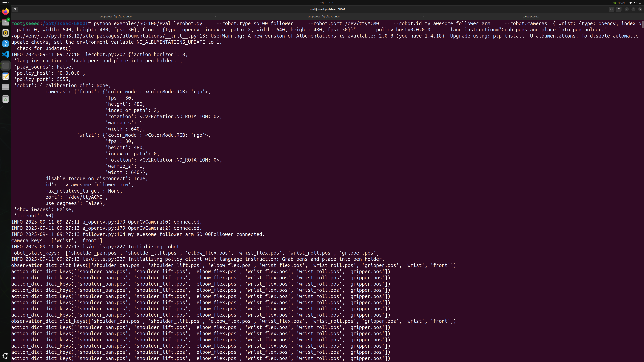The image size is (644, 362).
Task: Show applications grid at dock bottom
Action: coord(6,356)
